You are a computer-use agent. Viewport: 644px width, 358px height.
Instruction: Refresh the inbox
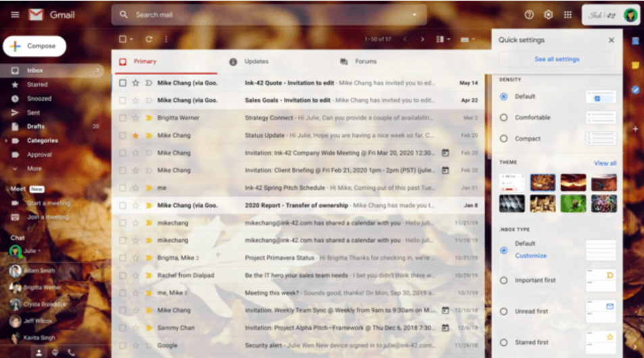pyautogui.click(x=149, y=39)
